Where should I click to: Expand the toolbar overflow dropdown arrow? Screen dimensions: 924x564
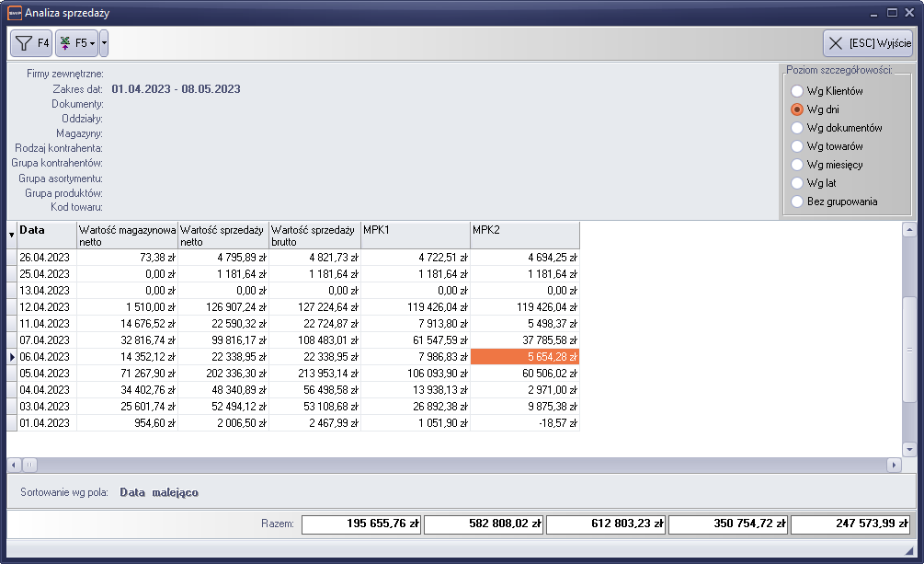coord(104,43)
